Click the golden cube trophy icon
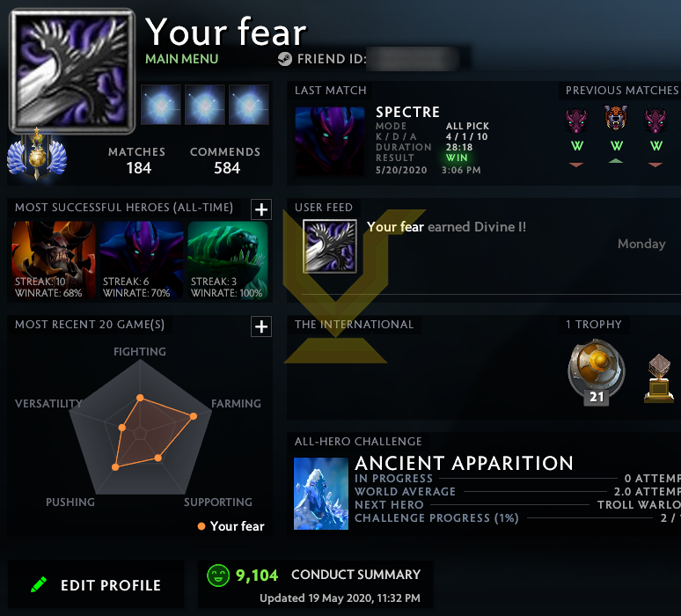The width and height of the screenshot is (681, 616). coord(659,378)
